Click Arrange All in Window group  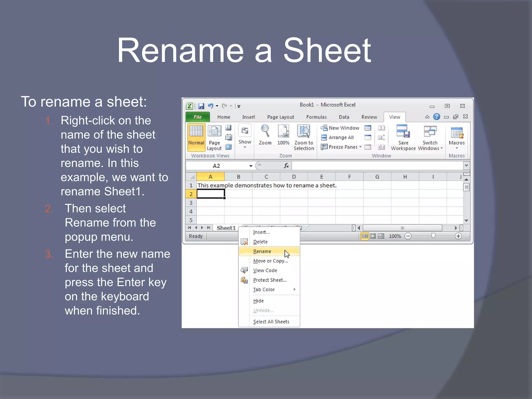click(x=337, y=137)
